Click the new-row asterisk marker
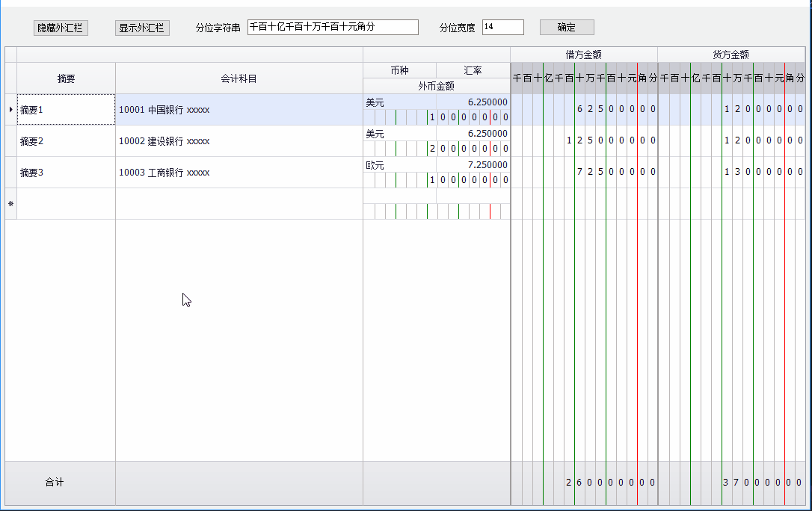 pyautogui.click(x=10, y=204)
